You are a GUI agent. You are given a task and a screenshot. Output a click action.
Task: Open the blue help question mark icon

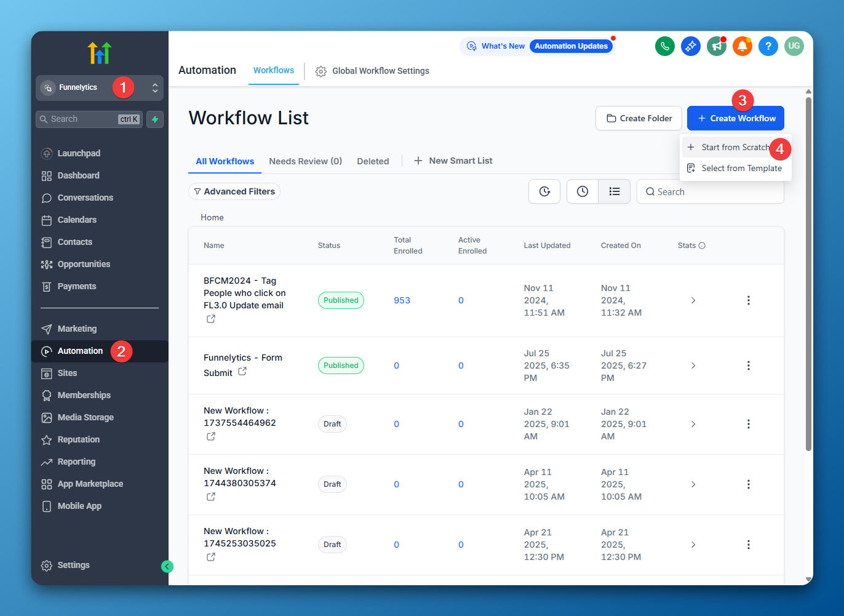768,46
